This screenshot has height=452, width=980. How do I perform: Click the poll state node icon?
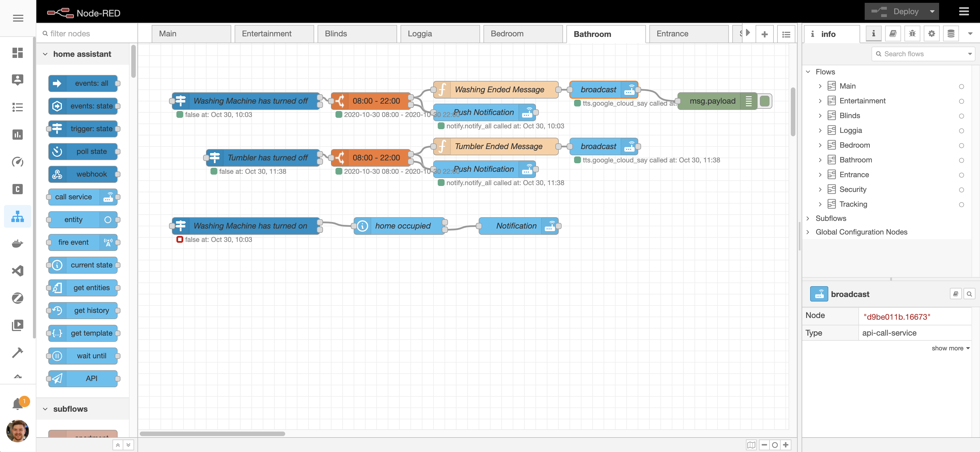pyautogui.click(x=57, y=151)
